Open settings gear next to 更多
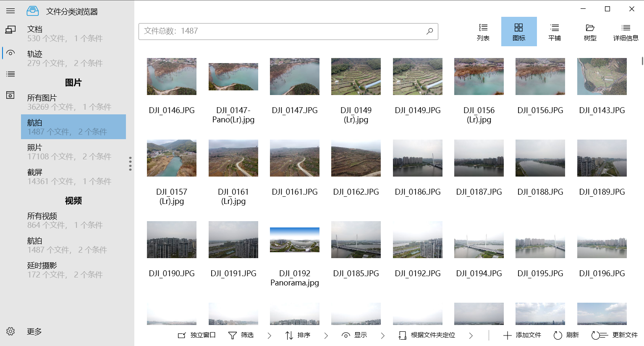The image size is (644, 346). [x=10, y=331]
